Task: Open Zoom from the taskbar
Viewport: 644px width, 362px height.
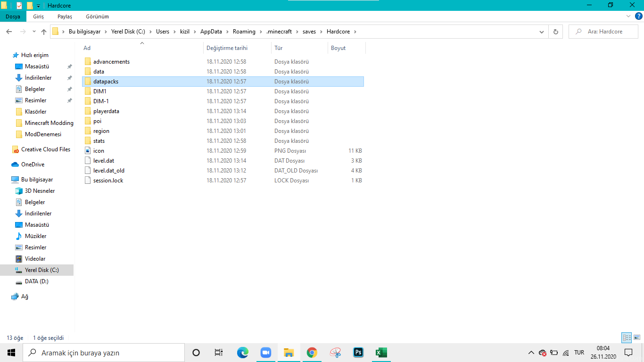Action: coord(266,353)
